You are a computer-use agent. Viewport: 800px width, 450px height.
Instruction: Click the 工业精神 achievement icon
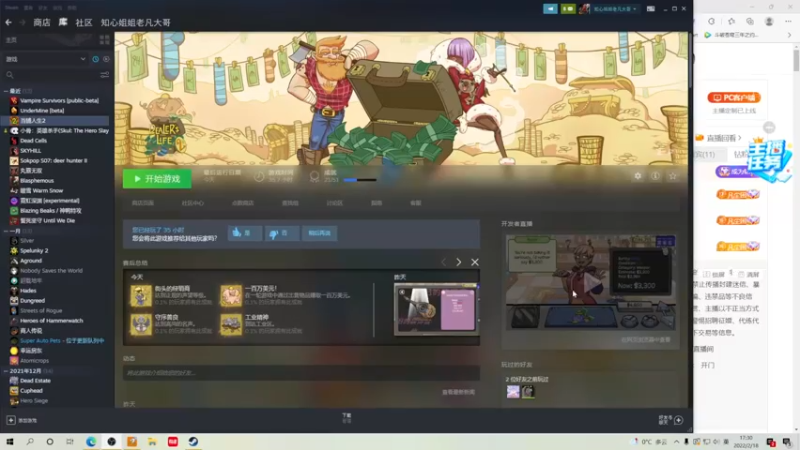pos(231,324)
